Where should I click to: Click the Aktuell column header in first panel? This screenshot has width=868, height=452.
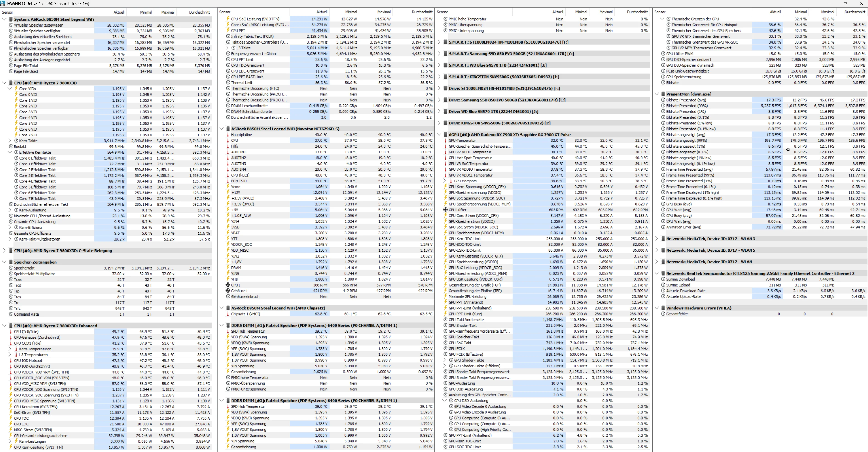click(119, 12)
